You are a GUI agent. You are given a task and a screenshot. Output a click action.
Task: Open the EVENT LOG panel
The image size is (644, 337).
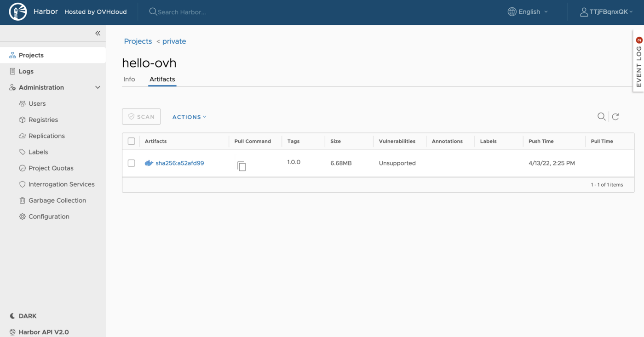coord(638,61)
